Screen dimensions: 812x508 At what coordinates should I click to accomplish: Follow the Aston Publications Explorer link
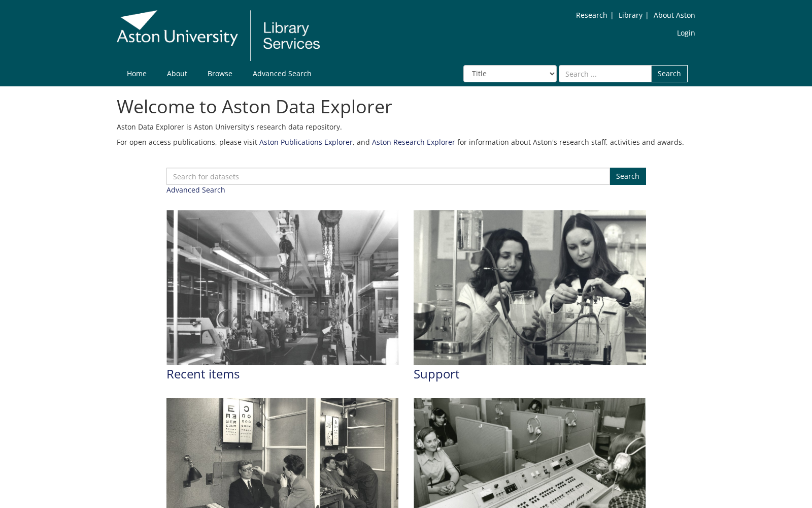click(306, 142)
